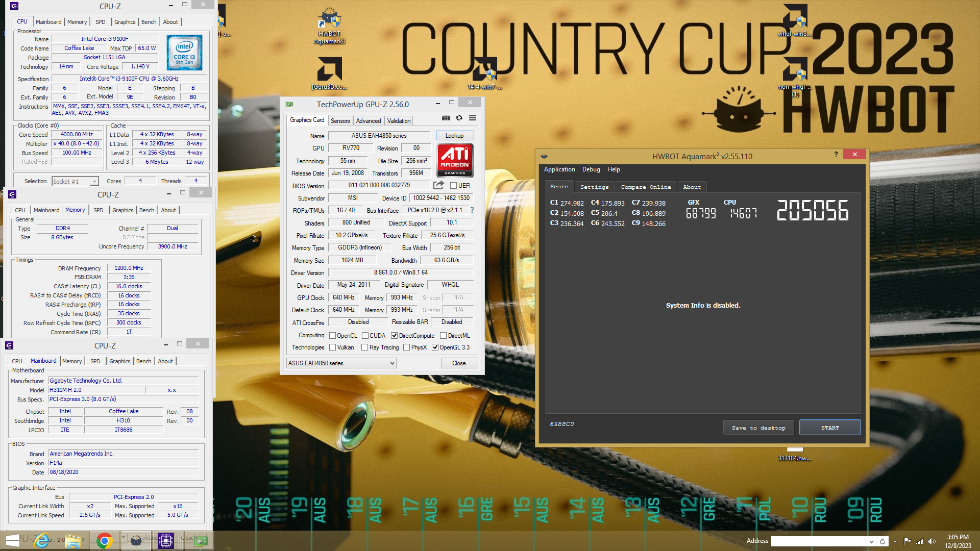Open Settings tab in HWBOT Aquamark
This screenshot has height=551, width=980.
pos(594,187)
